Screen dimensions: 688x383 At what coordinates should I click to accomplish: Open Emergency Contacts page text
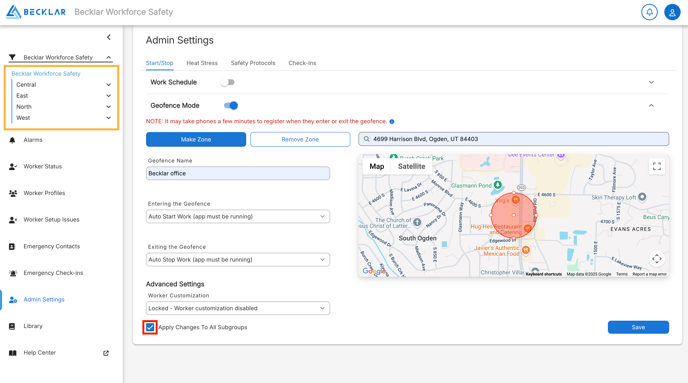(x=52, y=247)
